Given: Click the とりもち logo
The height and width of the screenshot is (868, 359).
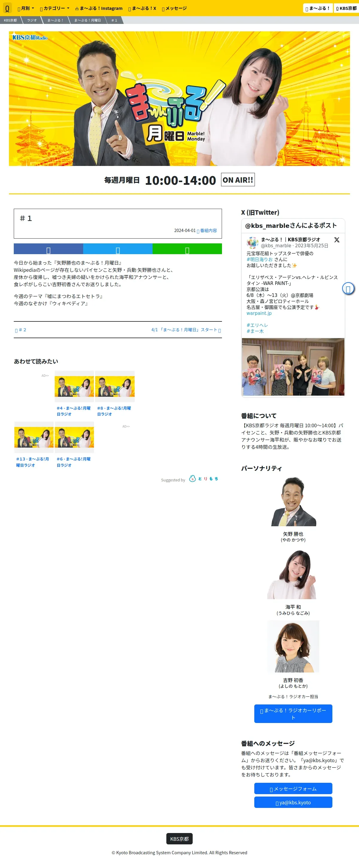Looking at the screenshot, I should click(204, 479).
